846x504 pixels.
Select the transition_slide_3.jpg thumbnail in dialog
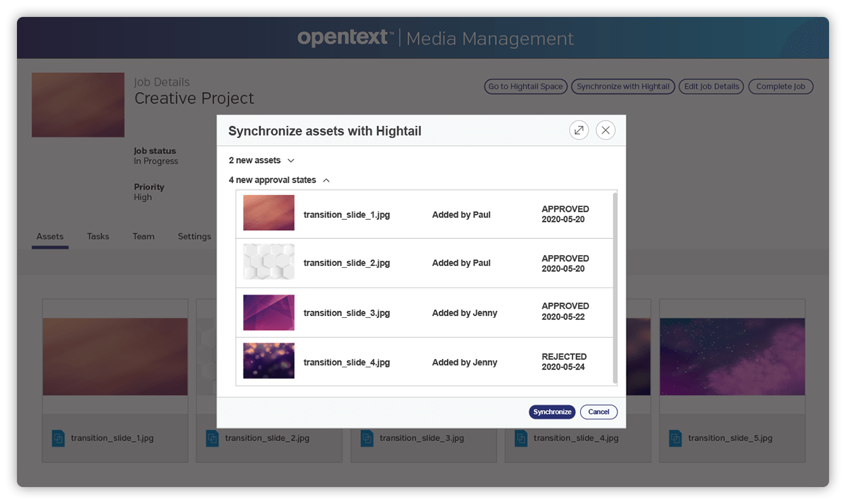[x=269, y=313]
